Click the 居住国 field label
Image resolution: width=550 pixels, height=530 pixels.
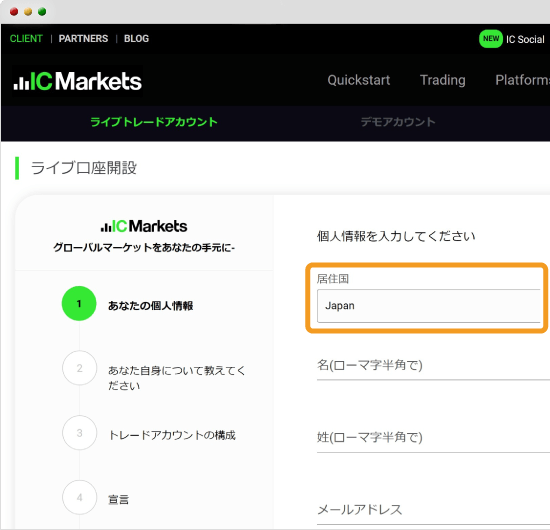click(x=333, y=279)
